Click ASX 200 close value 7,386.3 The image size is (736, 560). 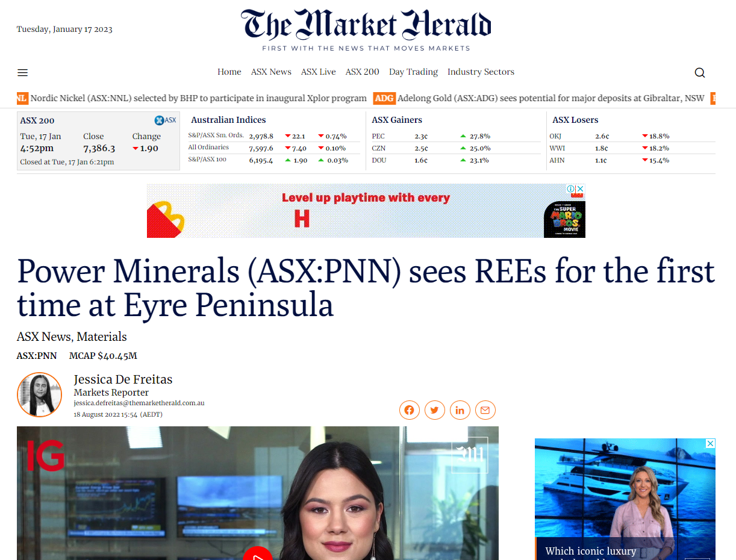pyautogui.click(x=99, y=148)
